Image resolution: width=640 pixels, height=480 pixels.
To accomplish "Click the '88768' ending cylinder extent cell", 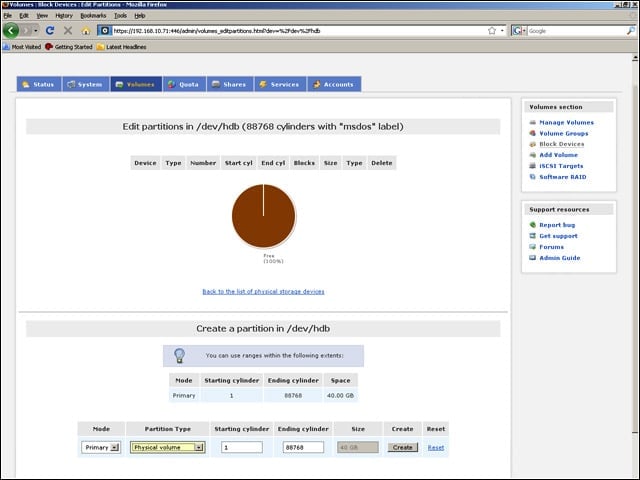I will click(x=293, y=396).
